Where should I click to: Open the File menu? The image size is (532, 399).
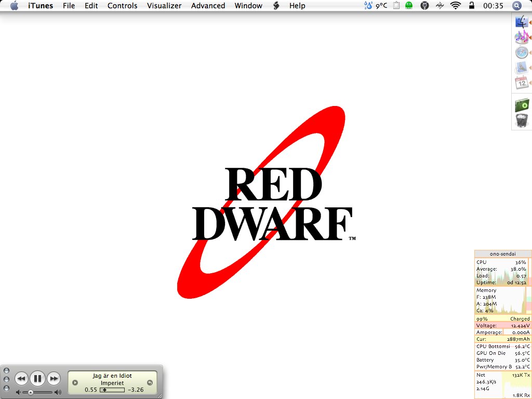pyautogui.click(x=69, y=6)
